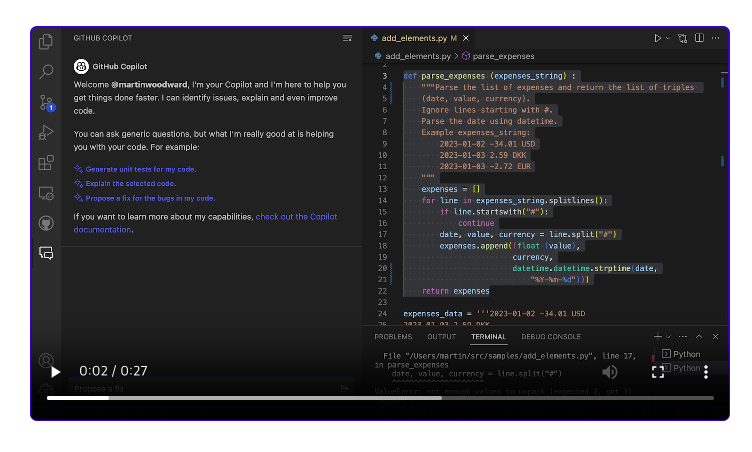This screenshot has width=752, height=452.
Task: Click the 'return expenses' code line
Action: coord(455,291)
